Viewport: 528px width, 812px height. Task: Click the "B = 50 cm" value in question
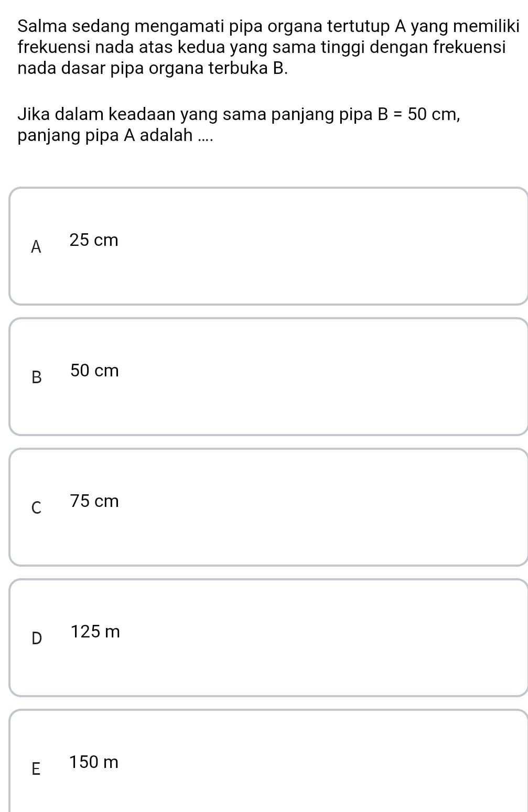[x=419, y=114]
